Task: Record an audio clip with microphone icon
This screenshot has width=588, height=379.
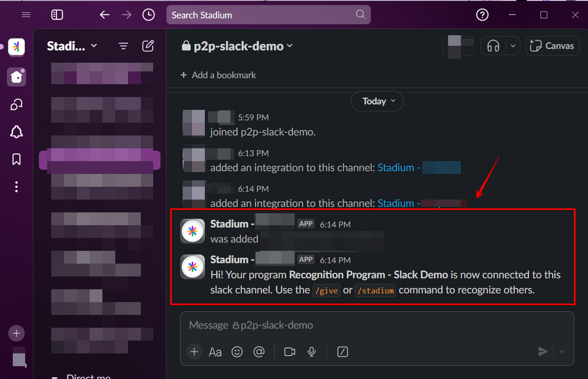Action: click(312, 352)
